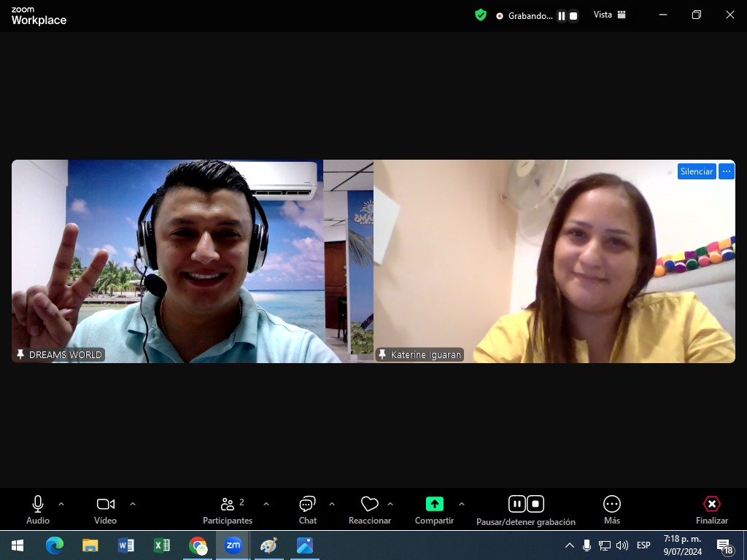Pause recording from top bar indicator
Image resolution: width=747 pixels, height=560 pixels.
pos(562,16)
